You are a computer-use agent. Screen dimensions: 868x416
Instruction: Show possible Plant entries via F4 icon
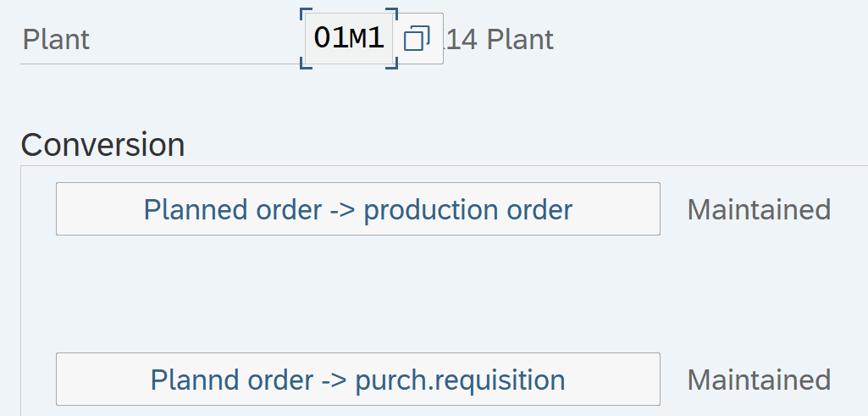(x=417, y=39)
